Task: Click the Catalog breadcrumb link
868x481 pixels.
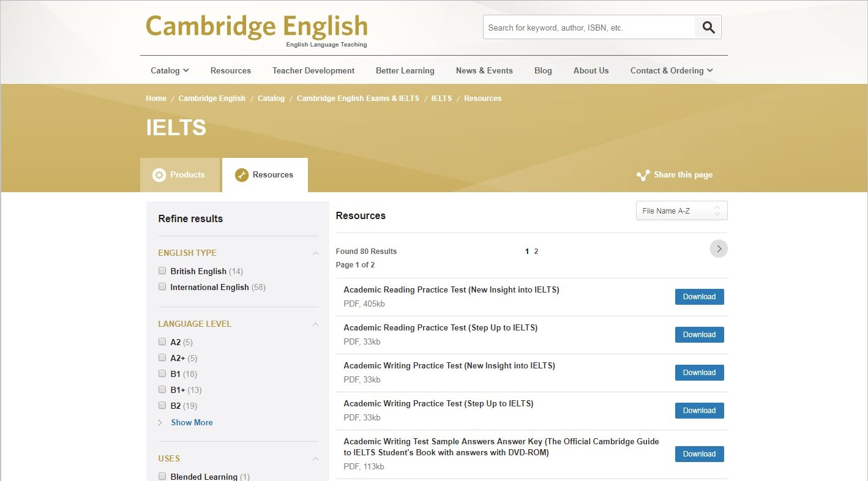Action: [271, 99]
